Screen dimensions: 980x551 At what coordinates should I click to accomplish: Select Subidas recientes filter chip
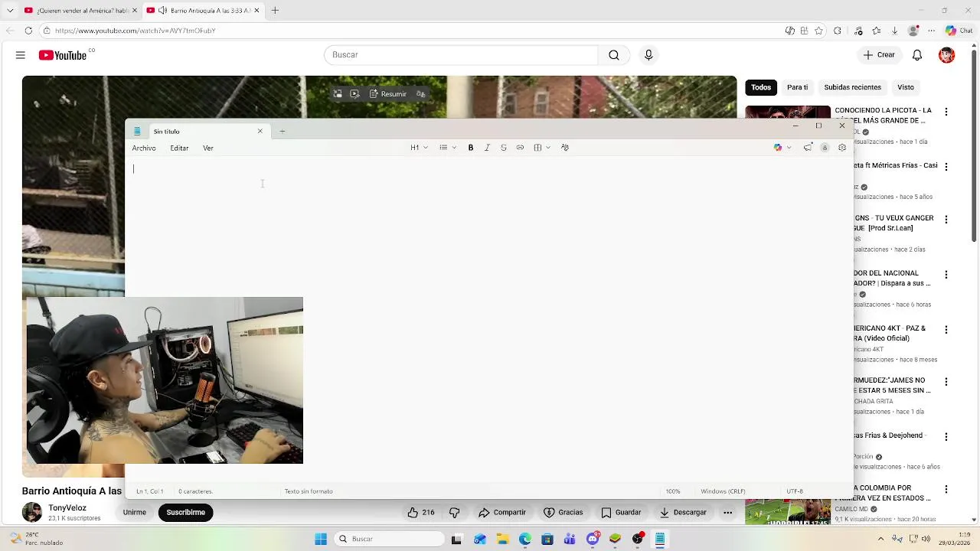pyautogui.click(x=852, y=87)
